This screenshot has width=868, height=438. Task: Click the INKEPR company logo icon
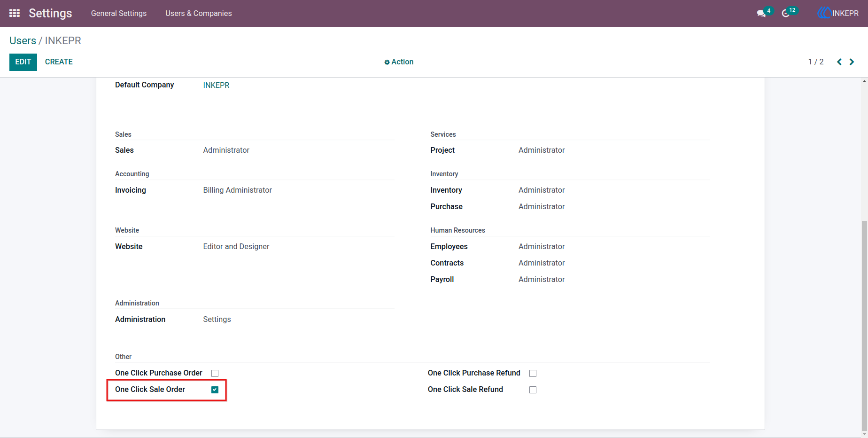pyautogui.click(x=824, y=13)
